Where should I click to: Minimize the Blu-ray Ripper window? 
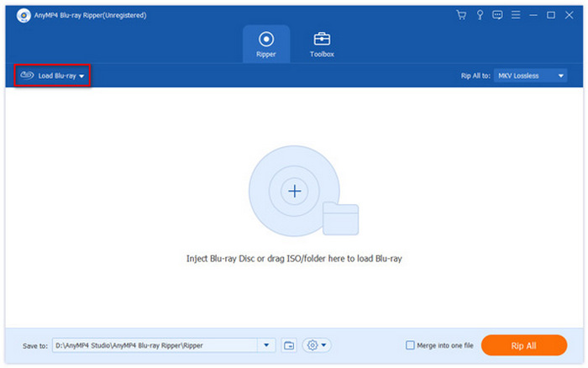click(x=534, y=14)
